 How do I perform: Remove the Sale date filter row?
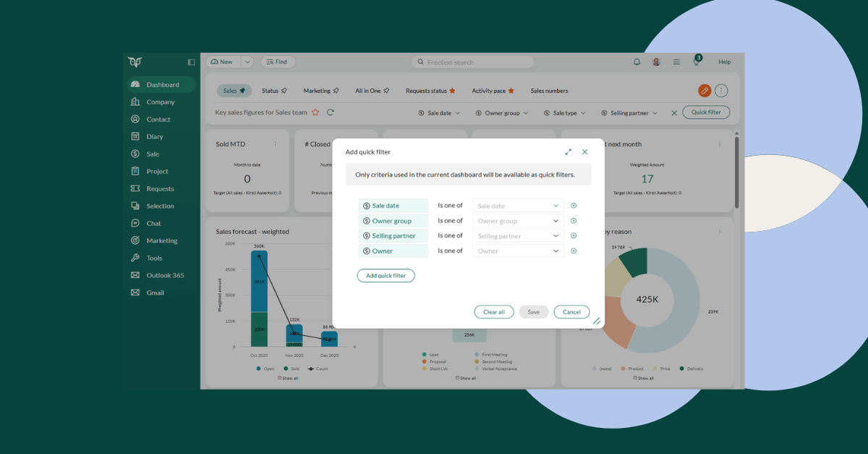pos(574,206)
